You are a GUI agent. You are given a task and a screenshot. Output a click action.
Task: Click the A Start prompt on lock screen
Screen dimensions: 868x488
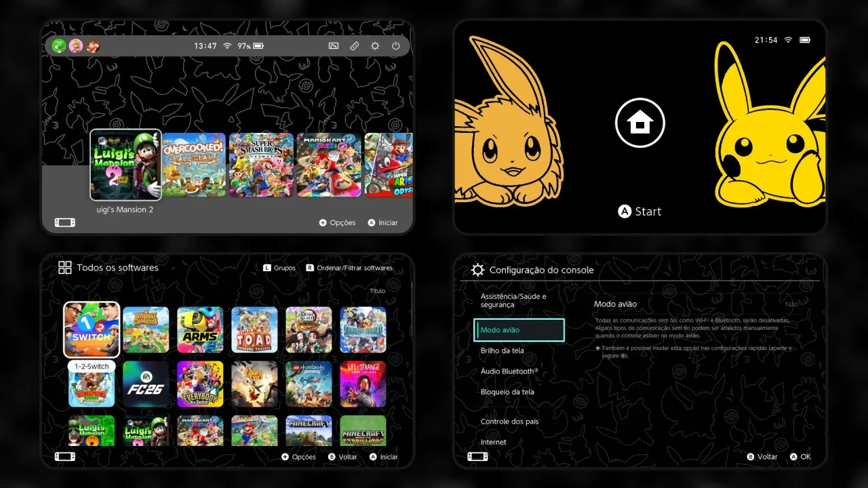(639, 211)
